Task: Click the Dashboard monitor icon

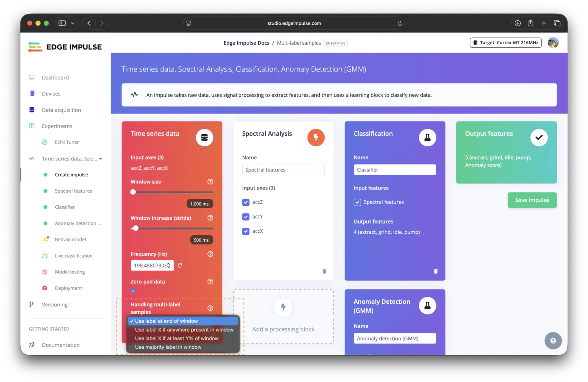Action: (x=32, y=77)
